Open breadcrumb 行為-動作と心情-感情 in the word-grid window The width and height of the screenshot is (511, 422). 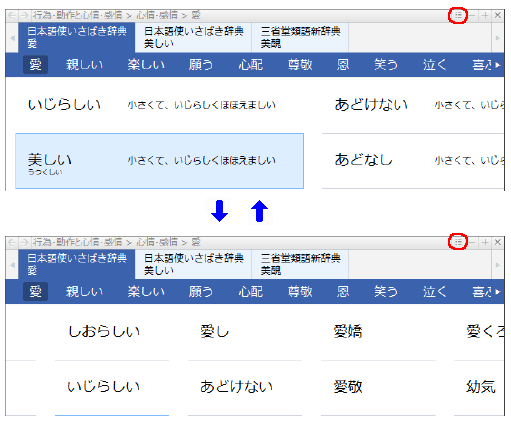pos(78,242)
